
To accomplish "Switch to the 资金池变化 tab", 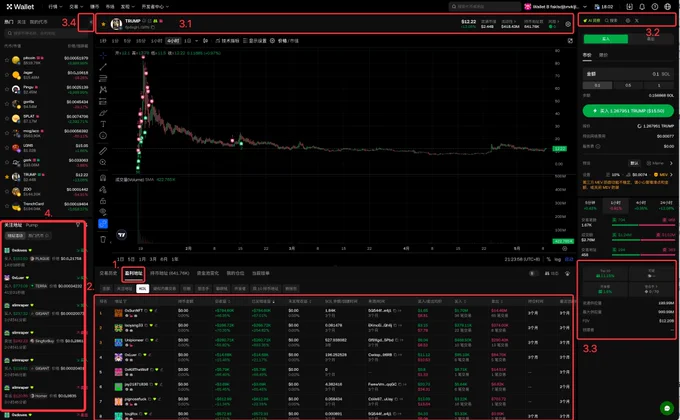I will pyautogui.click(x=207, y=273).
